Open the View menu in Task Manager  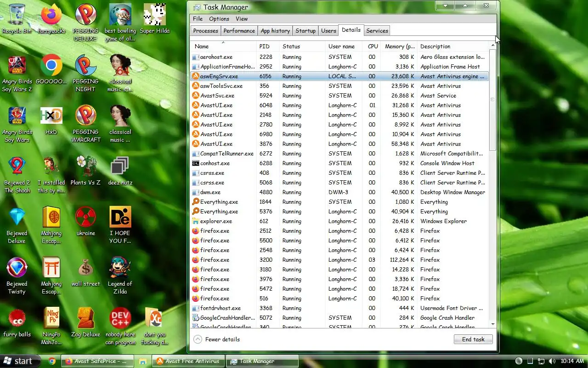point(242,19)
